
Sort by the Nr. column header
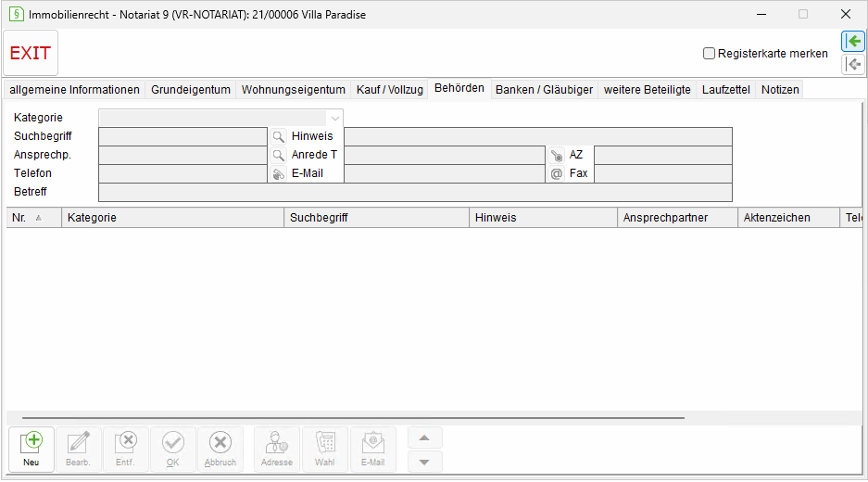tap(33, 218)
